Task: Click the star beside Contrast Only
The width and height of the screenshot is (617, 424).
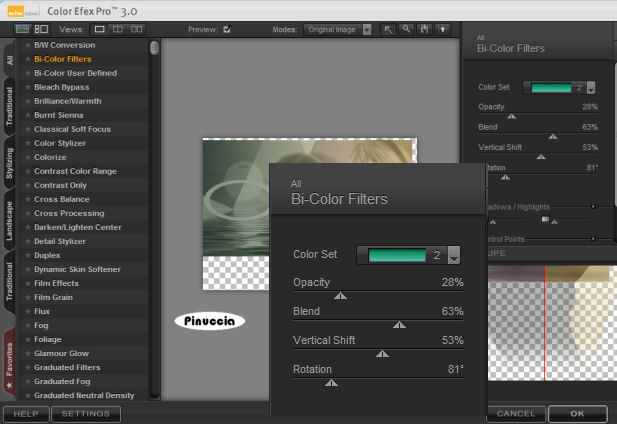Action: (x=28, y=185)
